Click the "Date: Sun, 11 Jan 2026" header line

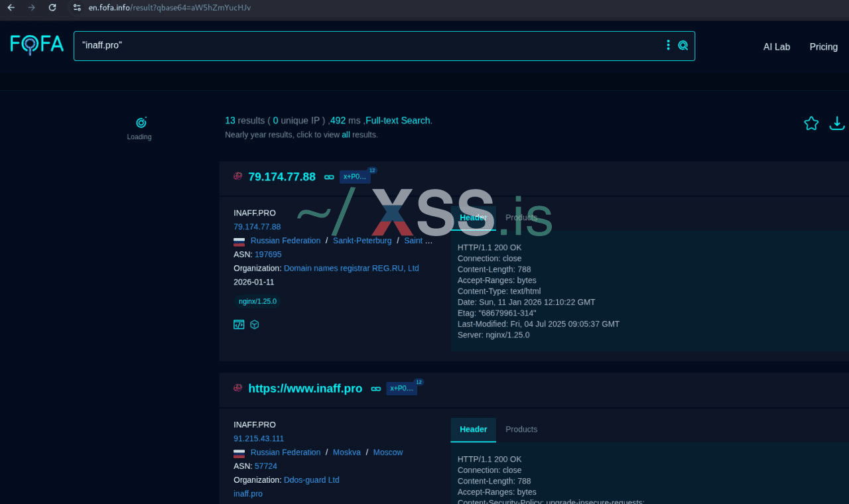point(527,302)
